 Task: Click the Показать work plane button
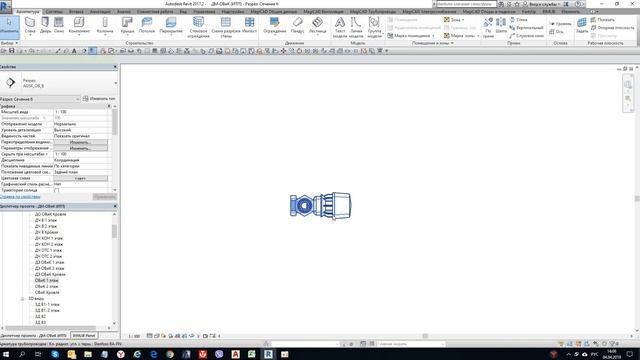(602, 20)
